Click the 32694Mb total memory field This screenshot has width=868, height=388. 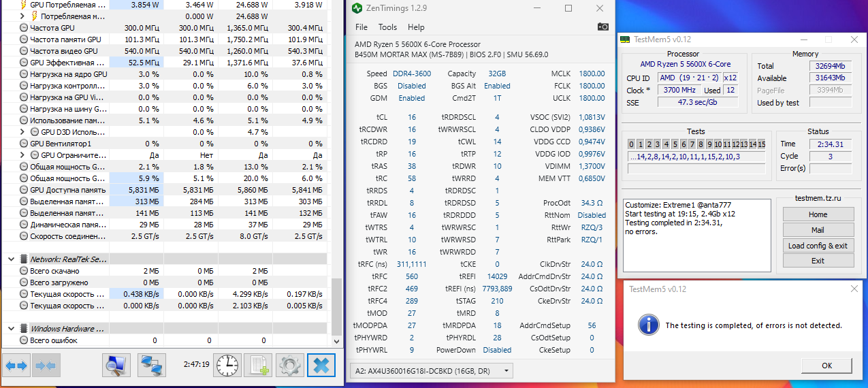pyautogui.click(x=830, y=66)
